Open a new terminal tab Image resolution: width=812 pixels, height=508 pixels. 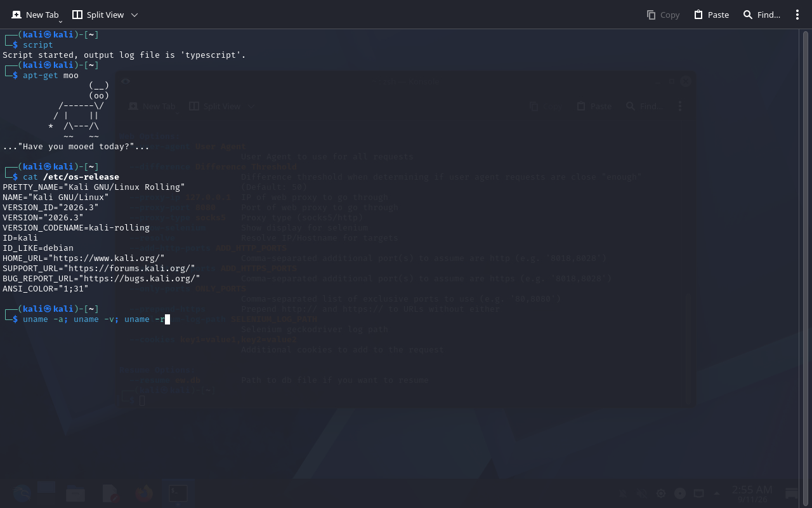pos(35,15)
